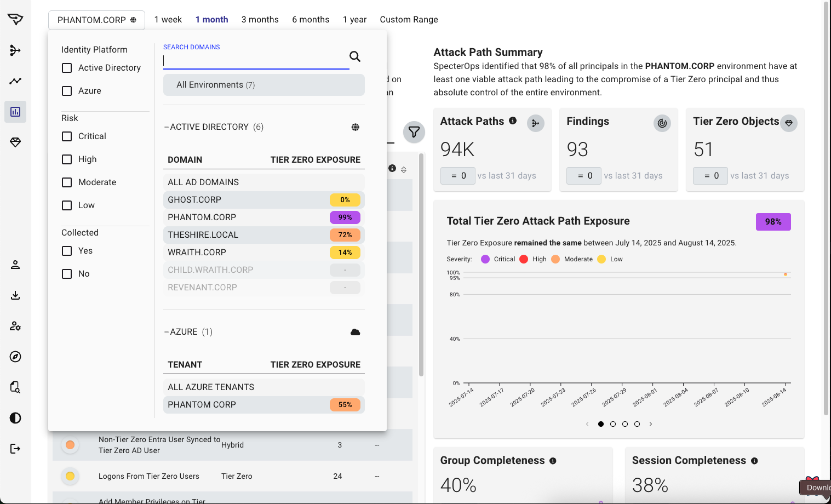Click the Search Domains input field

256,61
